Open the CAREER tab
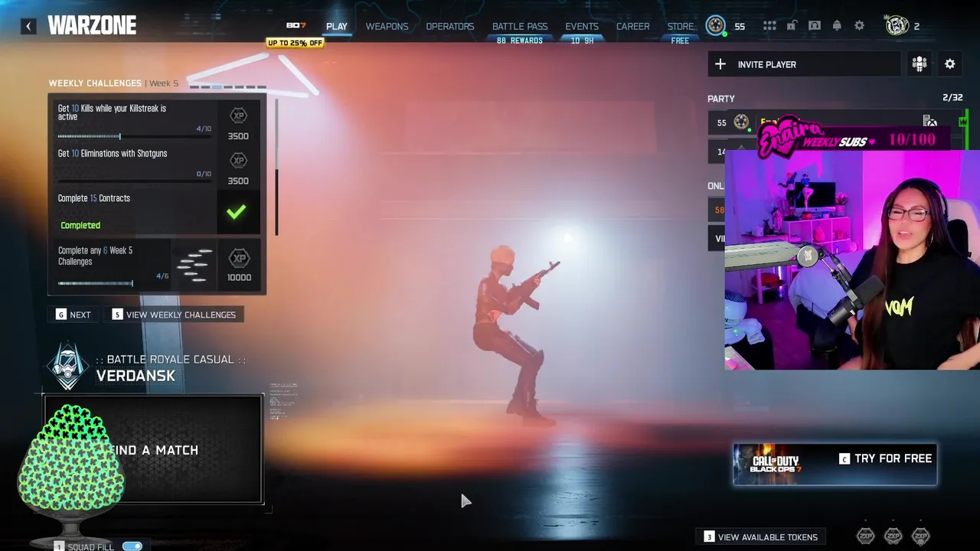This screenshot has height=551, width=980. (x=633, y=26)
